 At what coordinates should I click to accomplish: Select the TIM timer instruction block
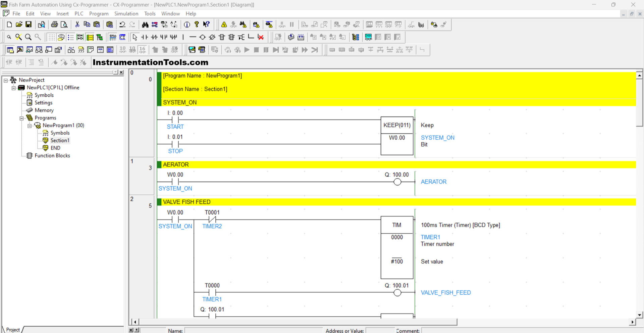[397, 247]
